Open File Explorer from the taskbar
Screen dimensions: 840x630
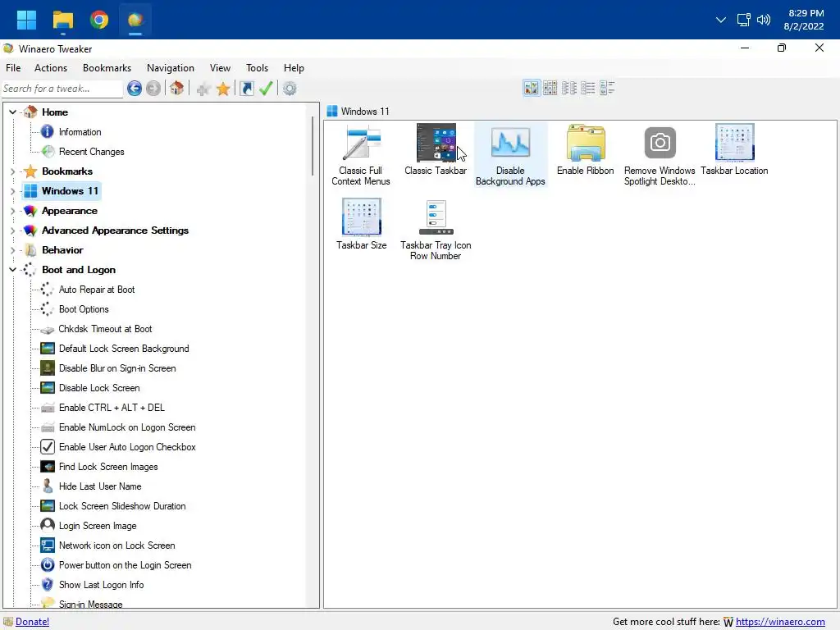coord(62,20)
